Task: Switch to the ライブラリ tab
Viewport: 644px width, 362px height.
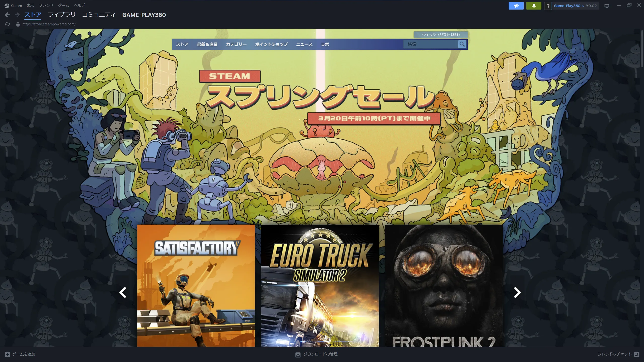Action: [61, 15]
